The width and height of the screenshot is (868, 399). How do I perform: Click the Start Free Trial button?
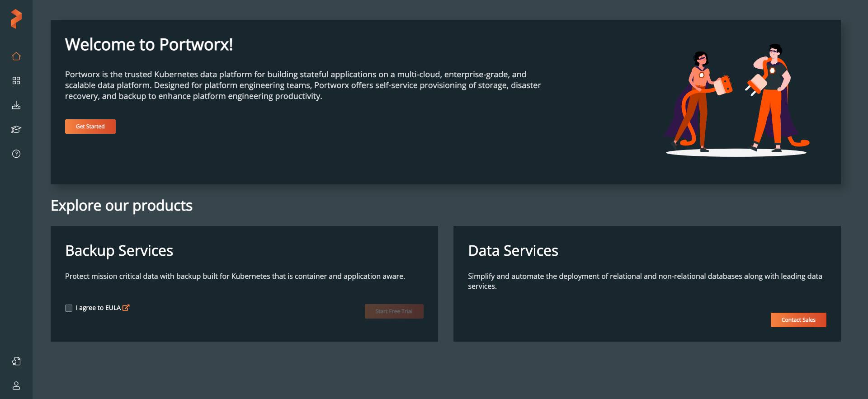tap(394, 311)
